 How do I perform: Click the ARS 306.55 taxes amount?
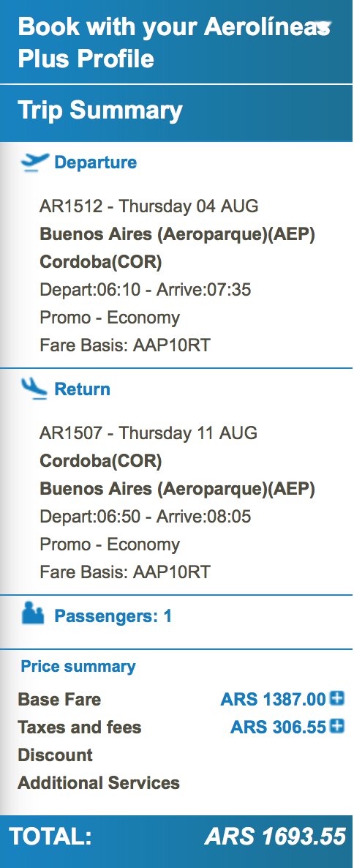(278, 727)
